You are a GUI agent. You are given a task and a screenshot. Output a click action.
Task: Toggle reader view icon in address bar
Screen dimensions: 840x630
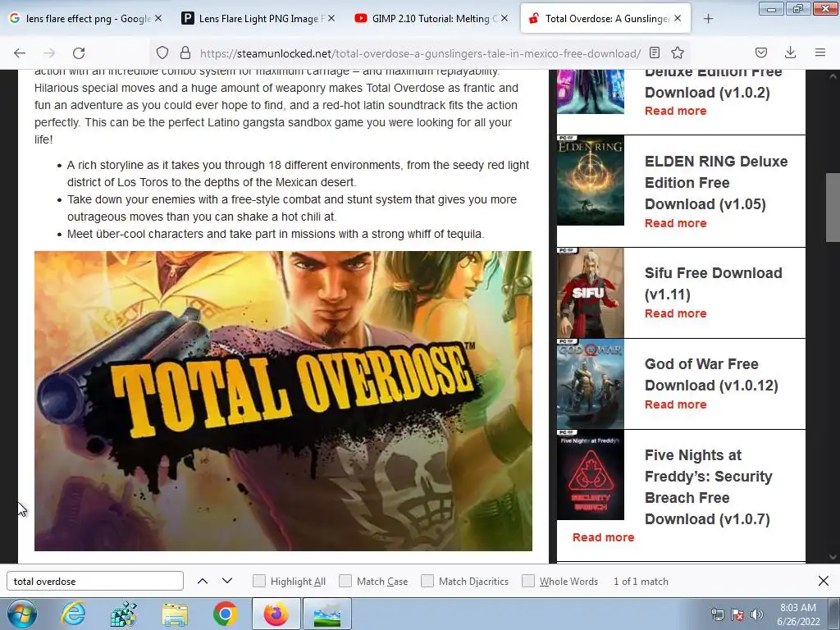tap(654, 52)
